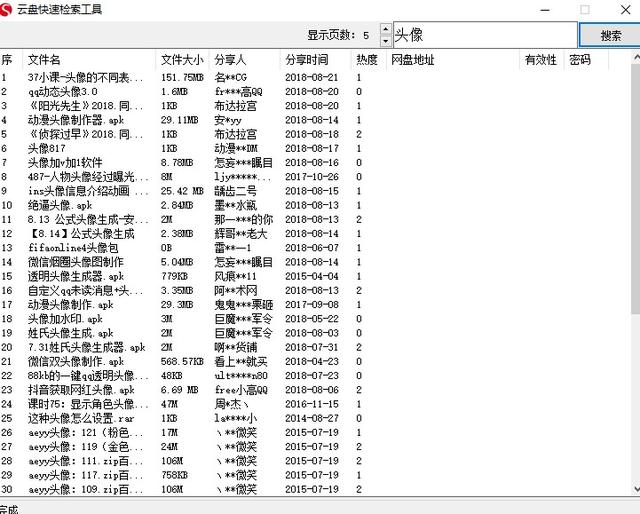Click file size 6.69 MB
Image resolution: width=640 pixels, height=514 pixels.
tap(179, 389)
